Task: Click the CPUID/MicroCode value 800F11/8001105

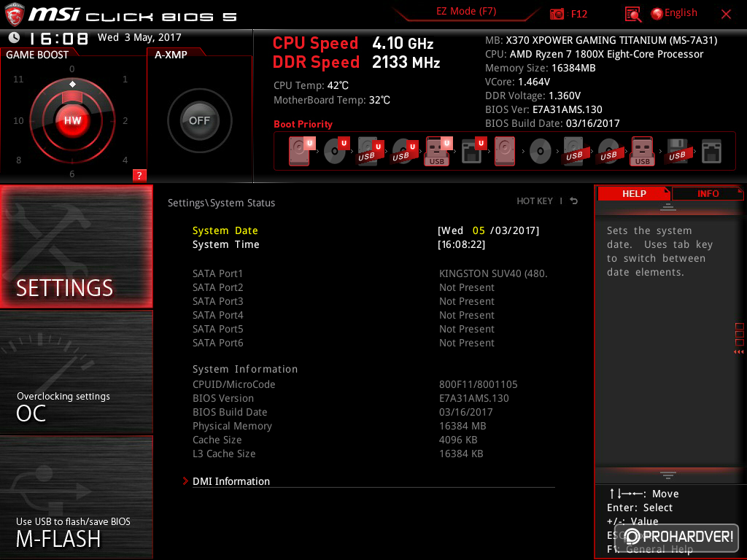Action: (x=478, y=384)
